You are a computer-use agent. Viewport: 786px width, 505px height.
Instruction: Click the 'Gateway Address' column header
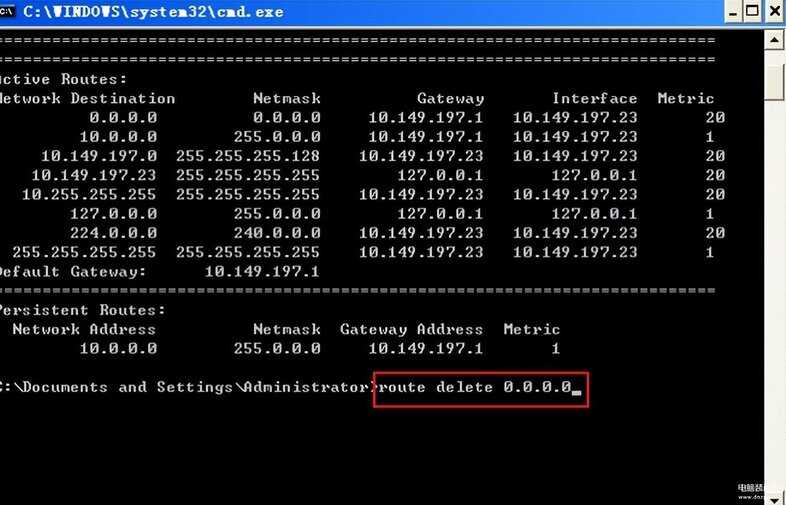click(x=412, y=329)
